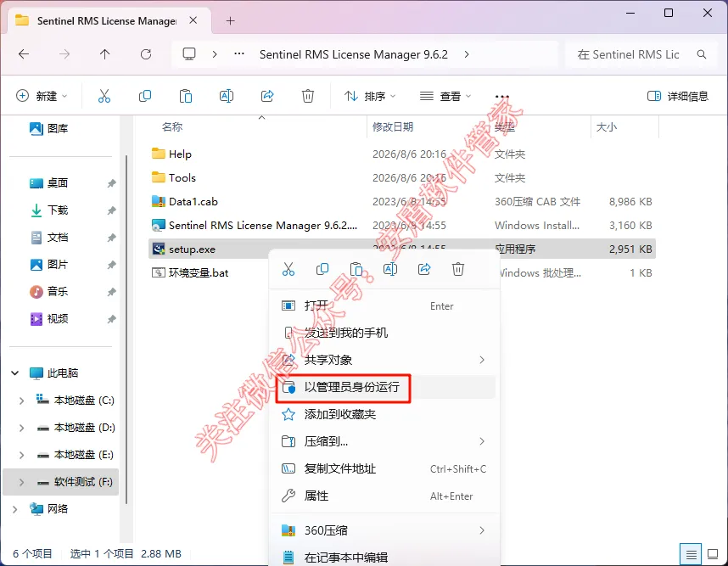Viewport: 728px width, 566px height.
Task: Select 打开 in context menu
Action: [x=385, y=305]
